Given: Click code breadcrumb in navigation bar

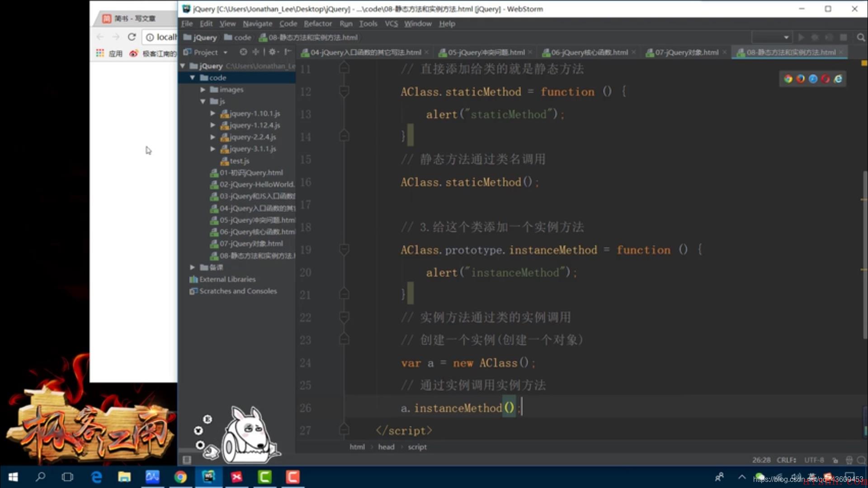Looking at the screenshot, I should point(238,38).
